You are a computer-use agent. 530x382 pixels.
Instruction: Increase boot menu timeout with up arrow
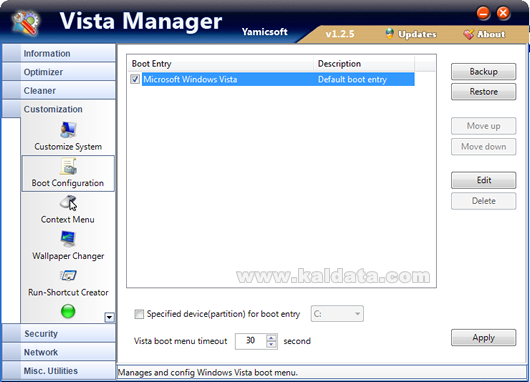tap(271, 338)
